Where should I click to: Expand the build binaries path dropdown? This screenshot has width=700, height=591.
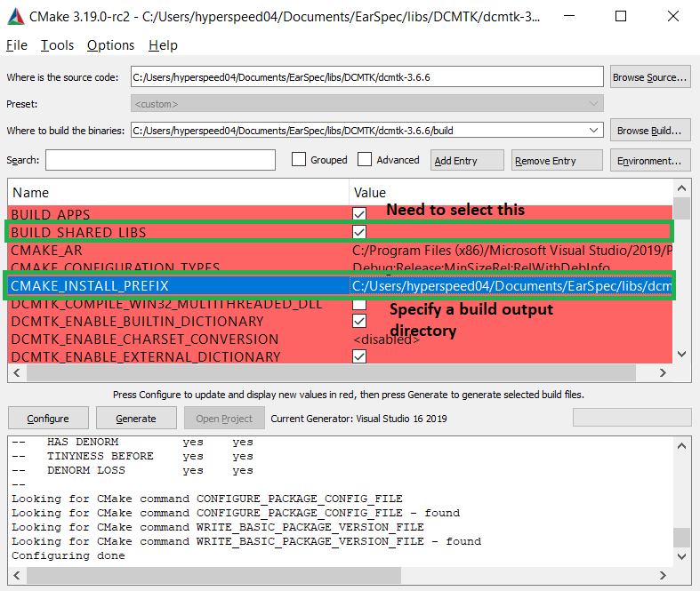coord(593,131)
